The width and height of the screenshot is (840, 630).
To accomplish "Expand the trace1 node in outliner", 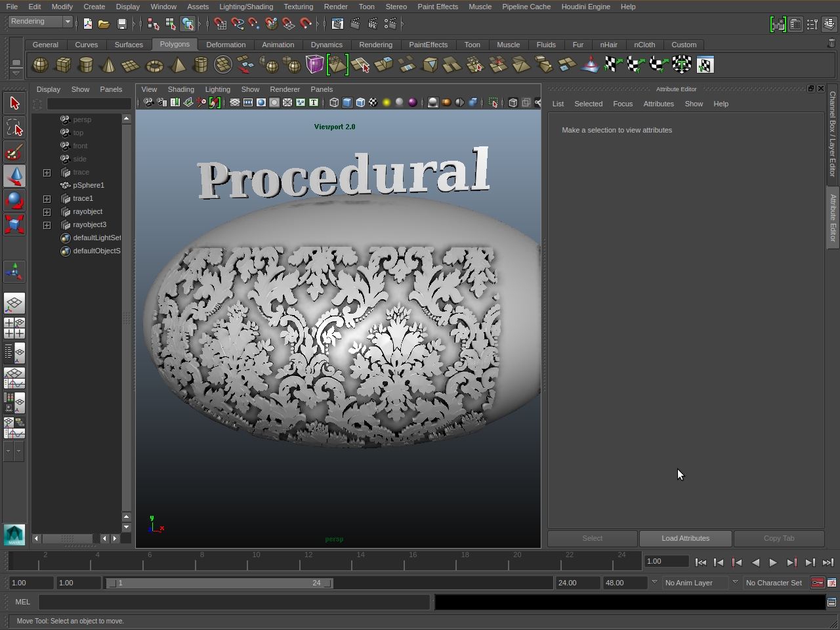I will (x=47, y=198).
